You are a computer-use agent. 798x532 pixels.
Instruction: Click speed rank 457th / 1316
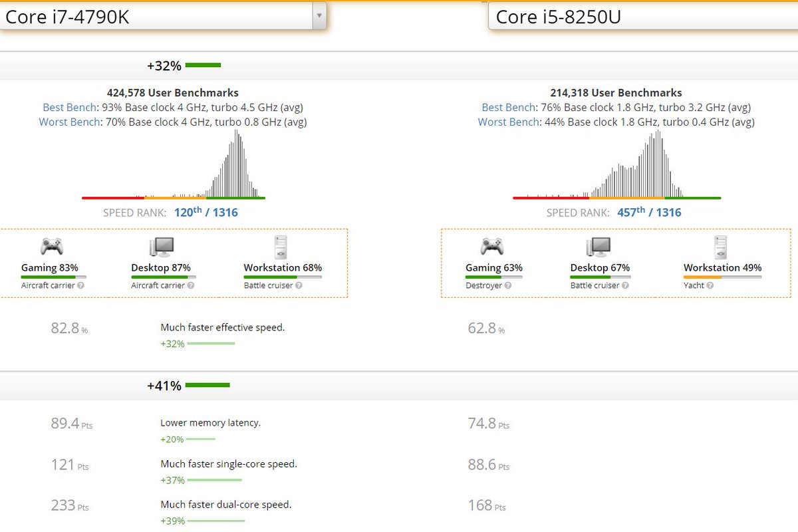pyautogui.click(x=649, y=213)
